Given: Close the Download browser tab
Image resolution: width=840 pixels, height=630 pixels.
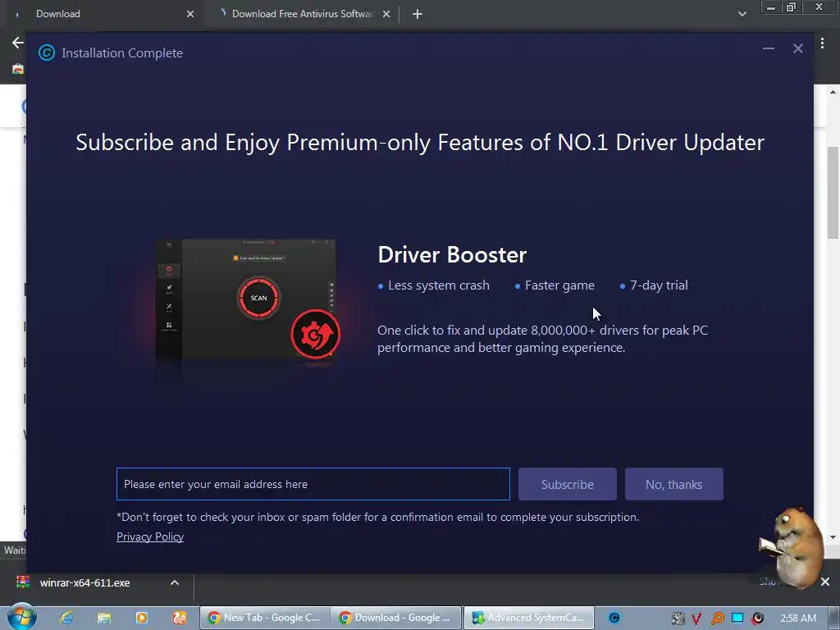Looking at the screenshot, I should (x=190, y=14).
